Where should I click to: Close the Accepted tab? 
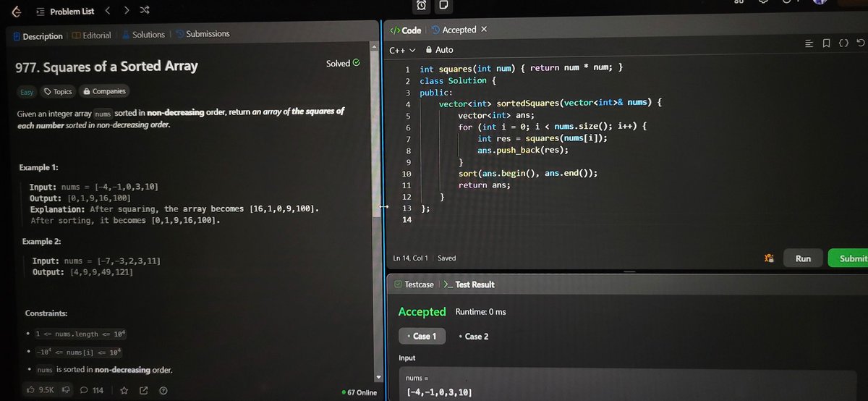coord(484,30)
